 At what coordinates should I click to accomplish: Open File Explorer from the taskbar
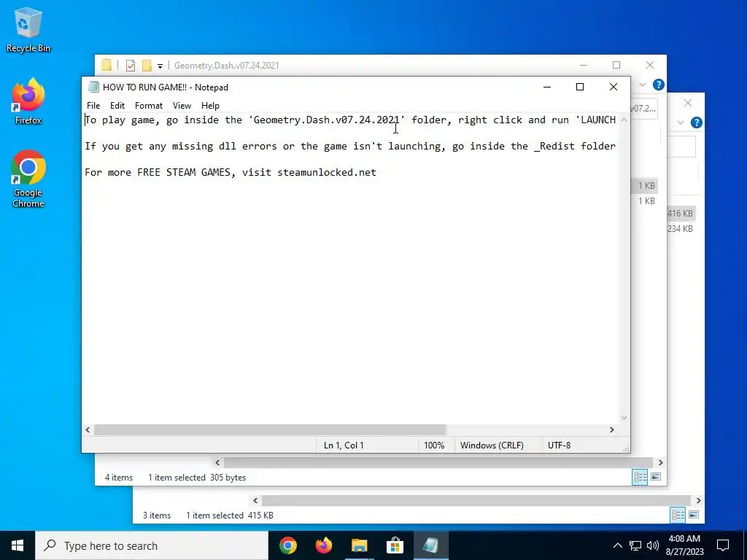(360, 545)
